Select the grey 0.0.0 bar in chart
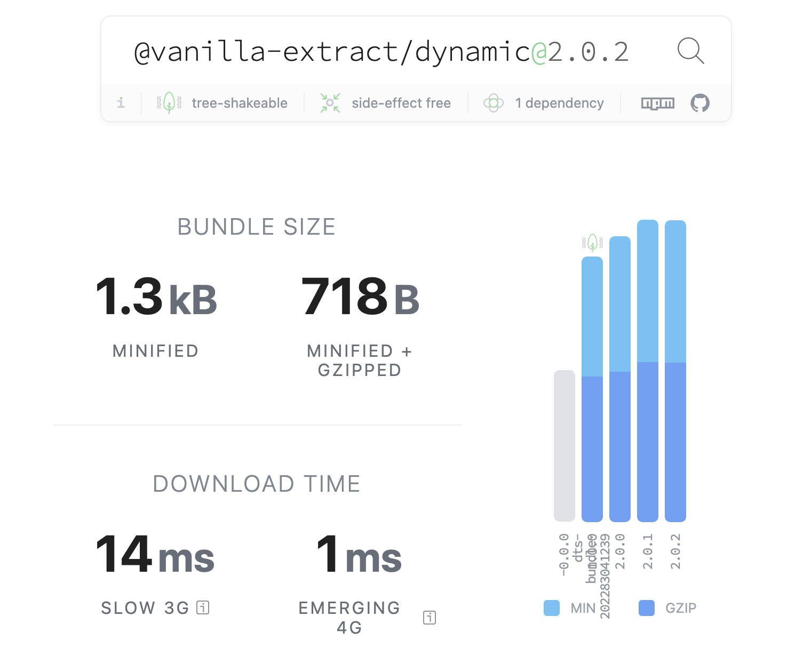Image resolution: width=811 pixels, height=672 pixels. (x=564, y=446)
